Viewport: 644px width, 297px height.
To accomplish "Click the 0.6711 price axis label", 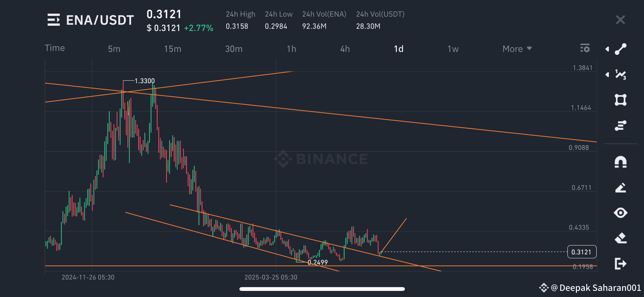I will click(x=582, y=188).
